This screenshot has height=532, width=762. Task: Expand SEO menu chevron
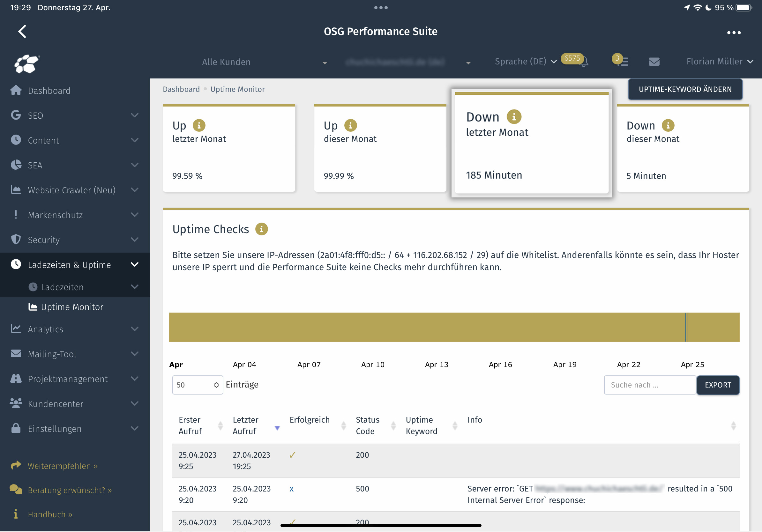pos(135,115)
